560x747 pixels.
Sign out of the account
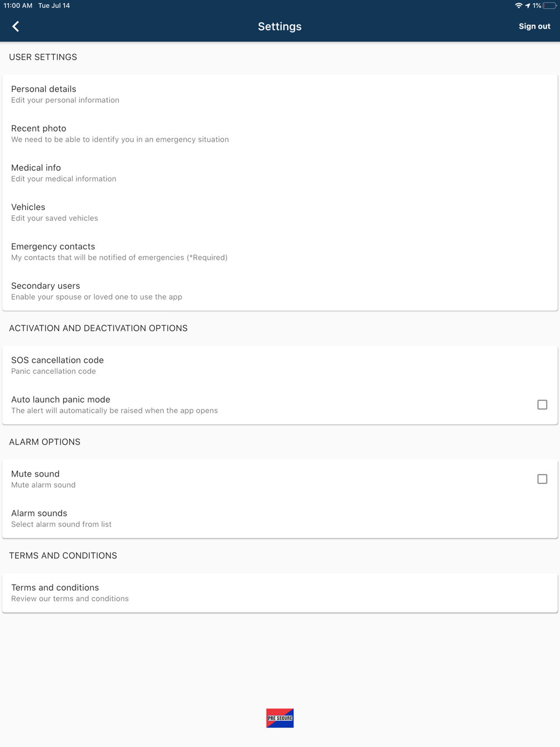click(x=534, y=26)
